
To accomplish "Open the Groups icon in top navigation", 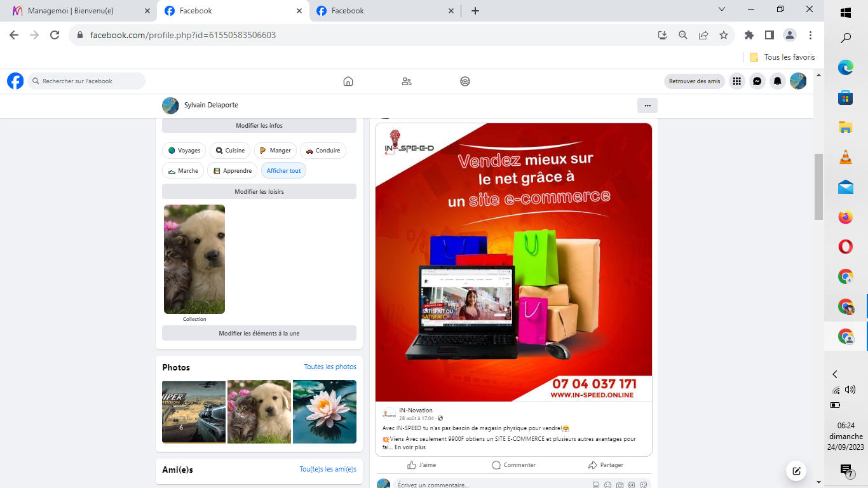I will (x=465, y=81).
